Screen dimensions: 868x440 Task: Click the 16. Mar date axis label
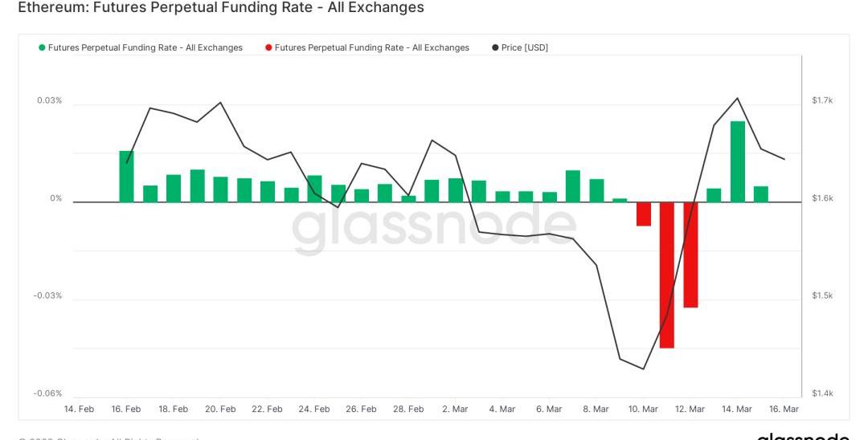pos(784,409)
